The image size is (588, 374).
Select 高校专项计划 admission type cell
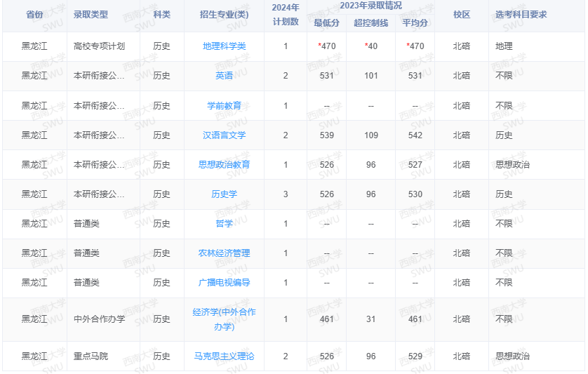point(100,46)
